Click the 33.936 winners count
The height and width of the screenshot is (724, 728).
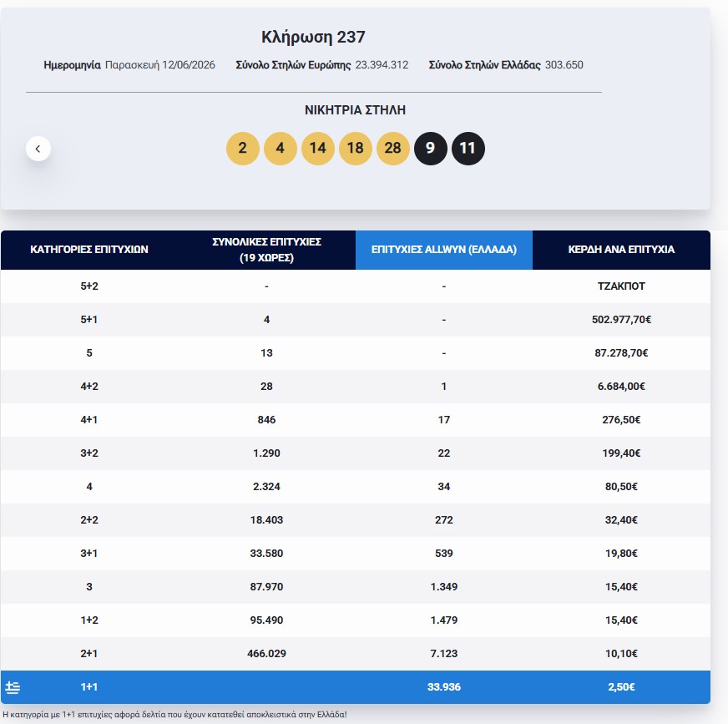coord(444,687)
